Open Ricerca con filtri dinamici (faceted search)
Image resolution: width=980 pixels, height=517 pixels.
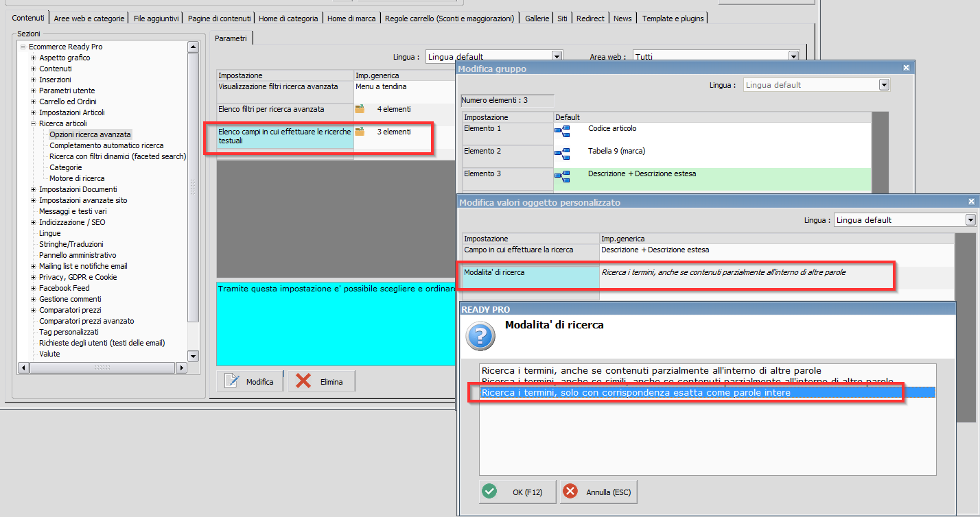117,156
